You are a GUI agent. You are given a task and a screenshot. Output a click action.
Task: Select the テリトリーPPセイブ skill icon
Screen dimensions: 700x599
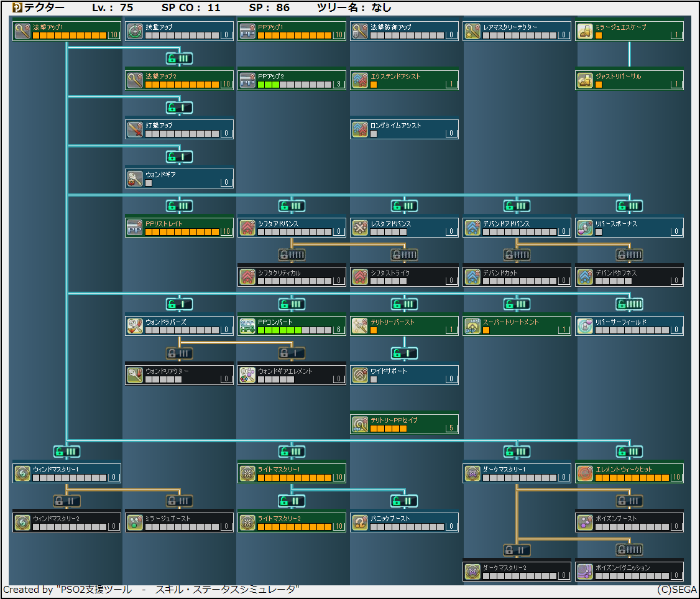[x=360, y=424]
